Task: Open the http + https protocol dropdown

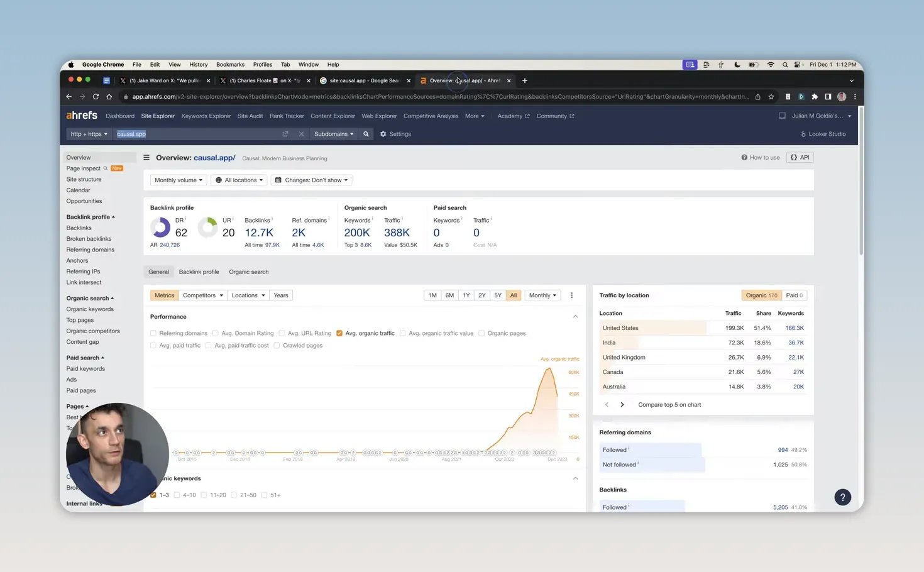Action: pyautogui.click(x=89, y=134)
